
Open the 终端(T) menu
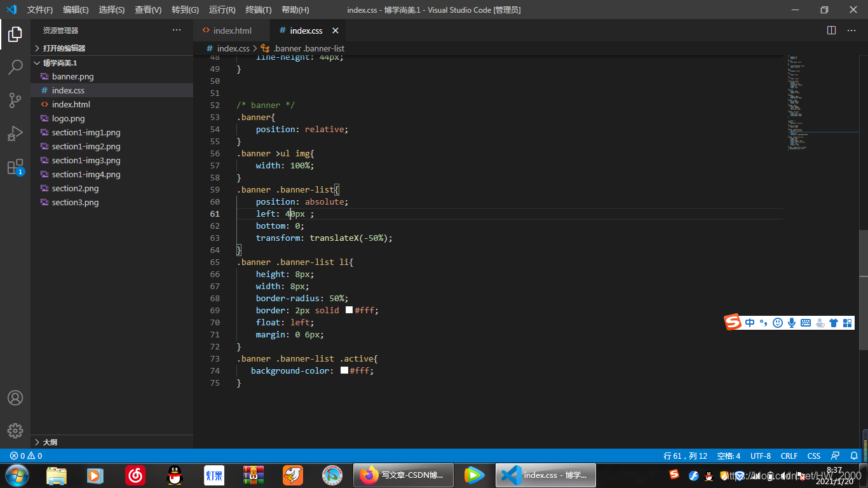point(259,10)
